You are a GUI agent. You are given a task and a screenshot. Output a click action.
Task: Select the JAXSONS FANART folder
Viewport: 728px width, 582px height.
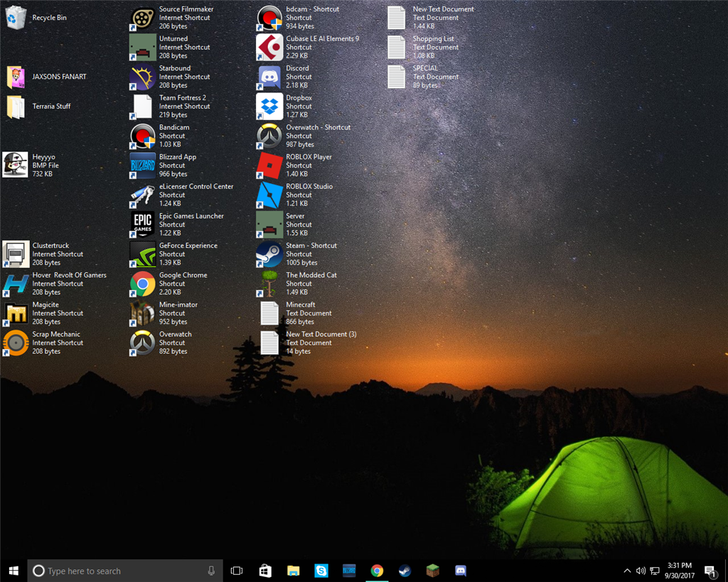click(16, 77)
